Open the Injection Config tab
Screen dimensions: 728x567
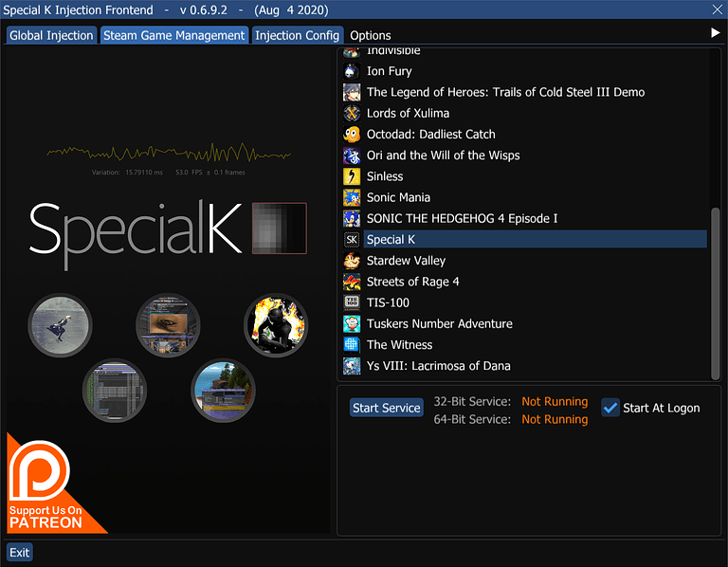298,35
